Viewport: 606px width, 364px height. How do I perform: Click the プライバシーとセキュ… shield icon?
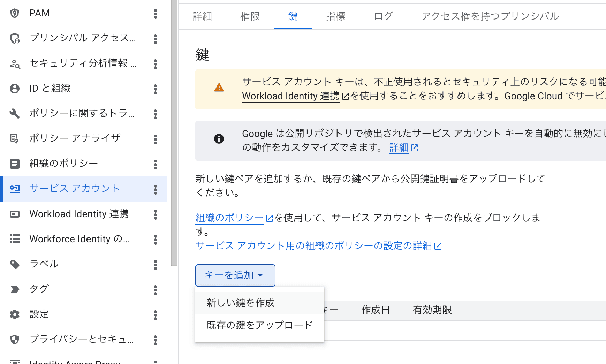(x=15, y=340)
